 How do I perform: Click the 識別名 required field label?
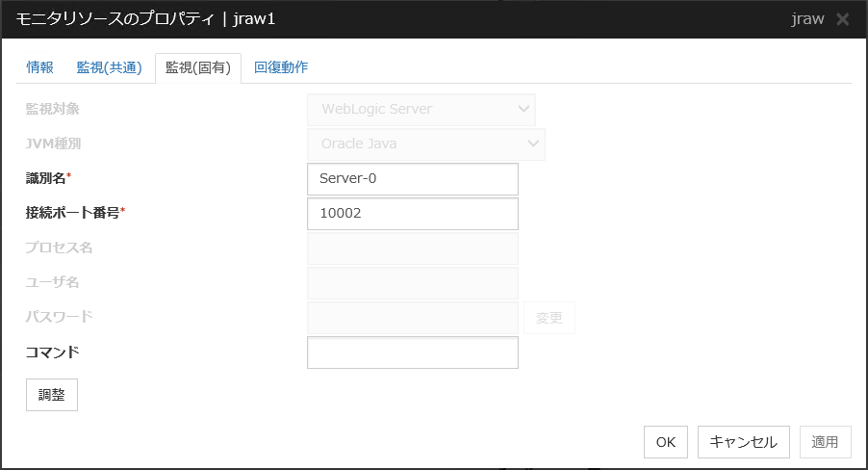pyautogui.click(x=48, y=178)
